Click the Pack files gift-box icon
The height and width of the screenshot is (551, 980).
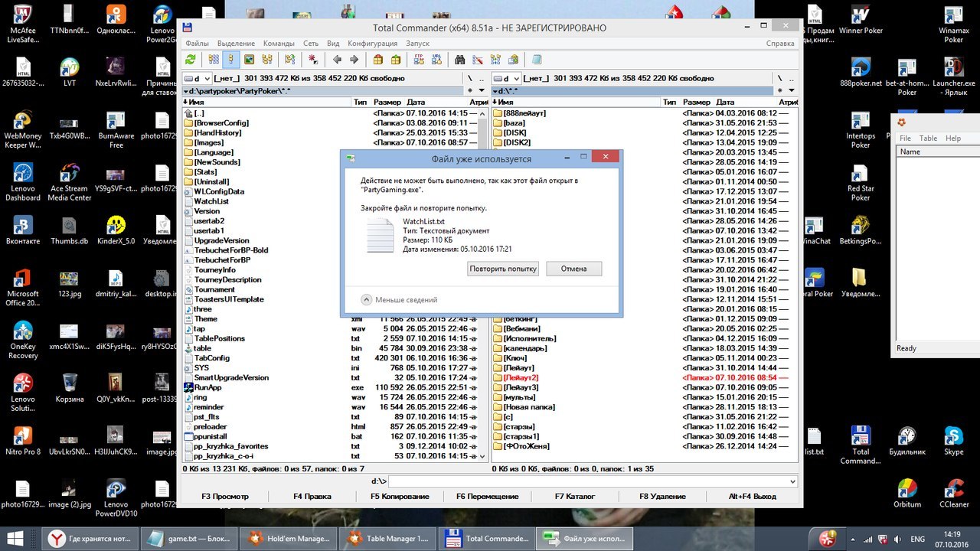(x=377, y=60)
